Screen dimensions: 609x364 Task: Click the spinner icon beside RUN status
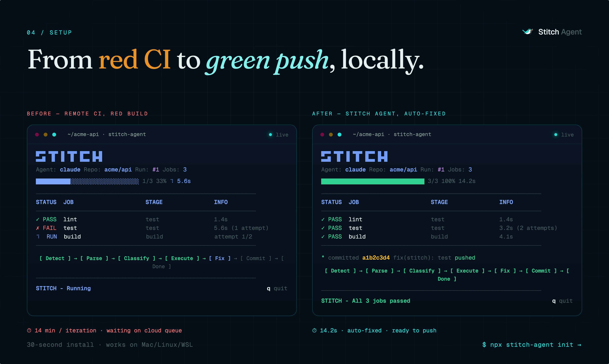pos(38,236)
